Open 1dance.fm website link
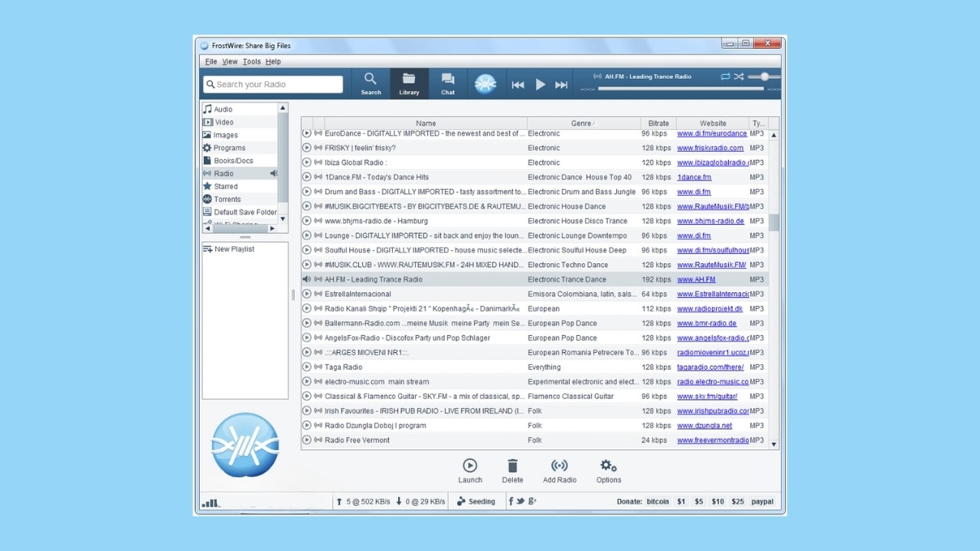This screenshot has height=551, width=980. (x=694, y=178)
